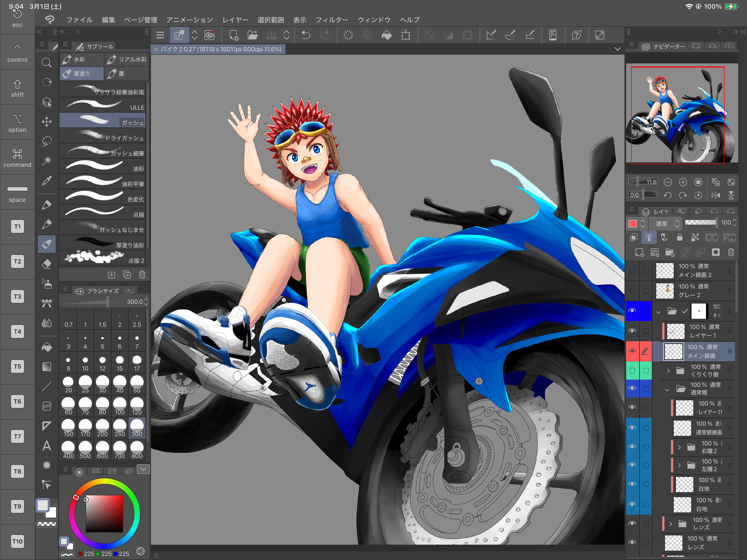The width and height of the screenshot is (747, 560).
Task: Select the Fill bucket tool
Action: (x=46, y=347)
